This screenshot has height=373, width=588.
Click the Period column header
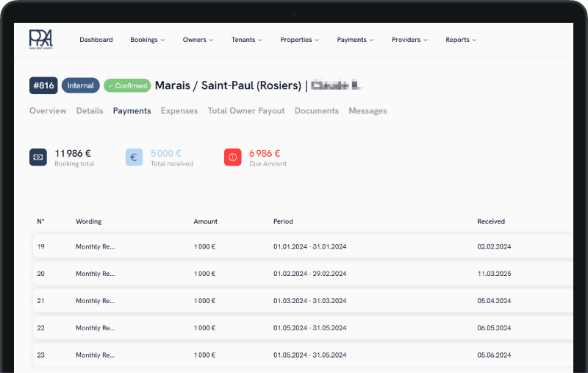tap(283, 221)
